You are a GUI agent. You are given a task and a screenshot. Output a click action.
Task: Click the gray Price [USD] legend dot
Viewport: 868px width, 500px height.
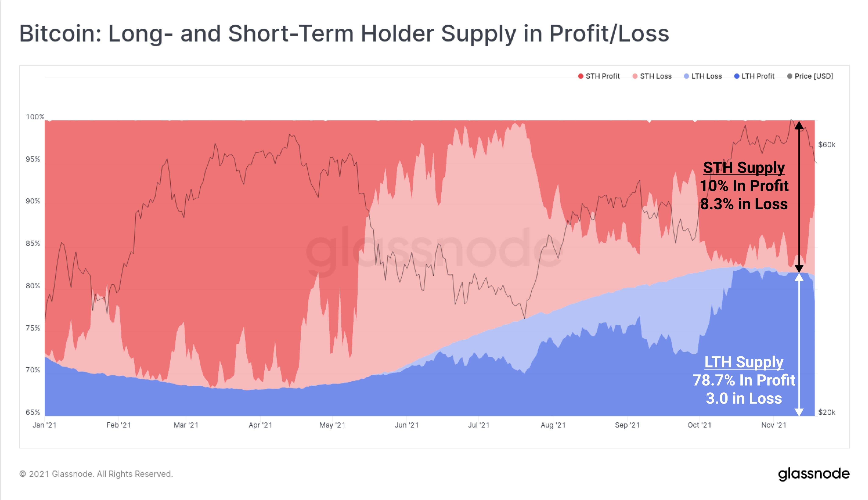click(x=790, y=76)
